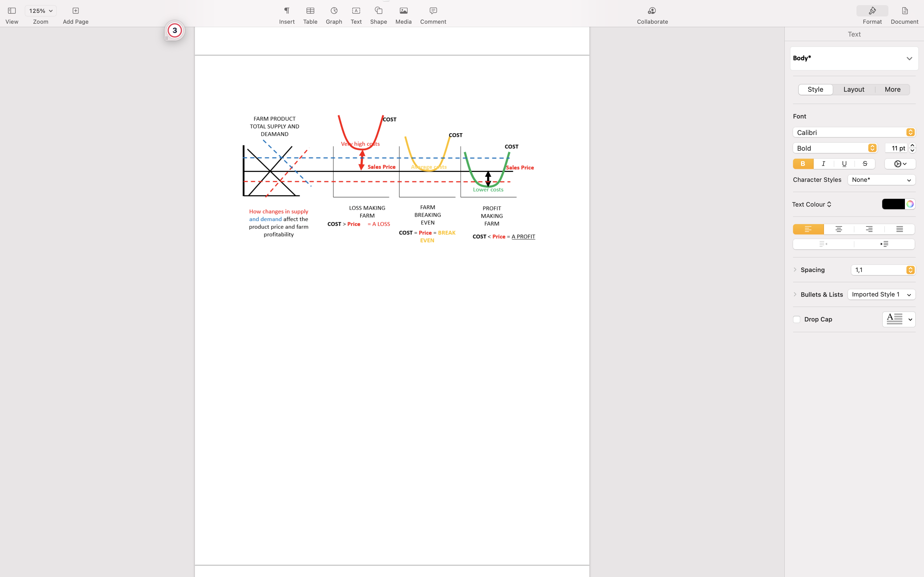924x577 pixels.
Task: Toggle Underline text formatting
Action: 844,164
